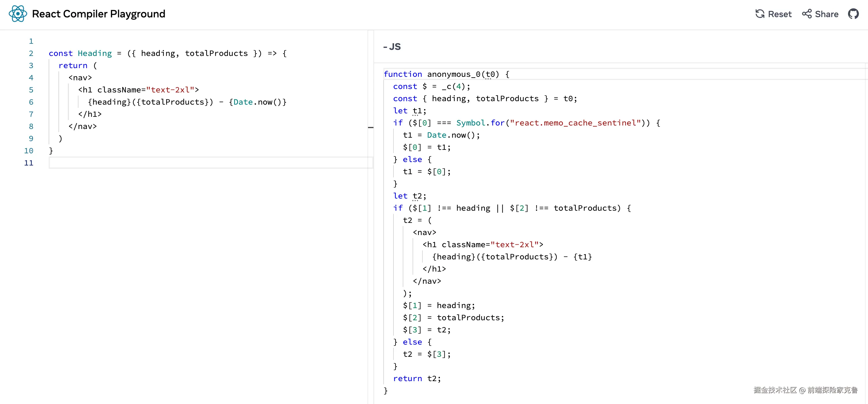Click the divider handle between panes

[x=371, y=128]
